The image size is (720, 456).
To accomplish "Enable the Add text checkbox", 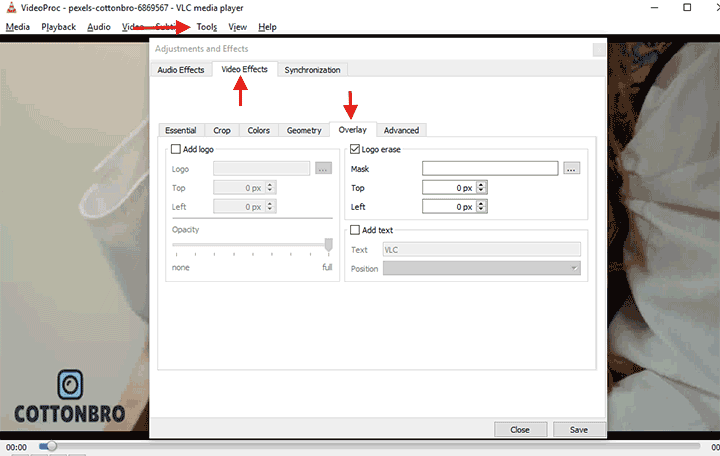I will tap(355, 230).
